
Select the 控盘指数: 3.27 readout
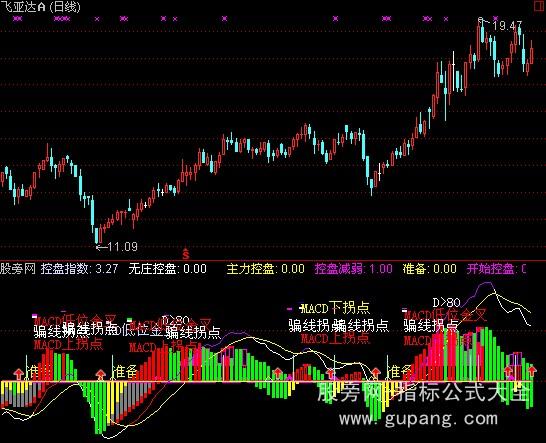[x=79, y=269]
